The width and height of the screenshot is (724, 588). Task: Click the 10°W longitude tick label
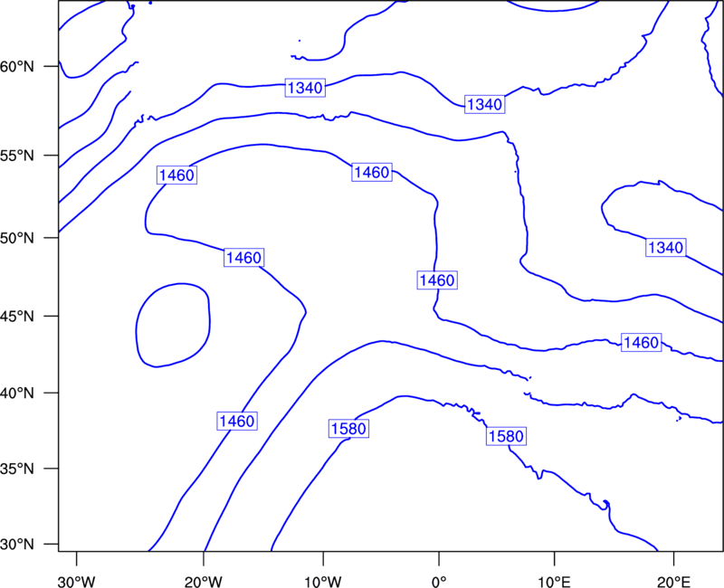323,582
